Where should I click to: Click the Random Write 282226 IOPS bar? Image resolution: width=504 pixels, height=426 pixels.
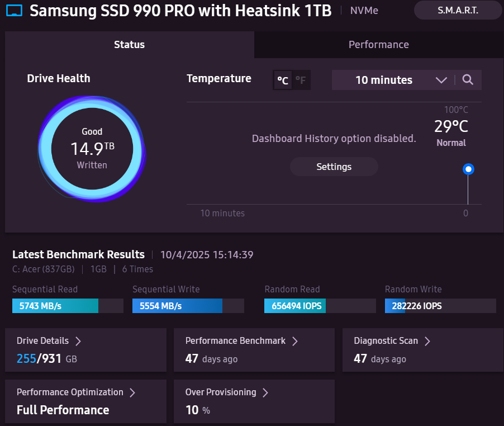coord(440,306)
